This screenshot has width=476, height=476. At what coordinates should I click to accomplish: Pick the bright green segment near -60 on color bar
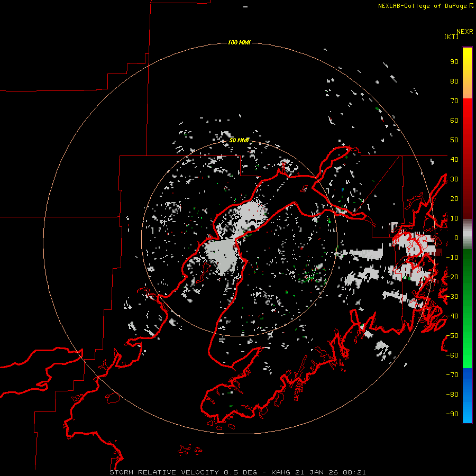[x=467, y=355]
